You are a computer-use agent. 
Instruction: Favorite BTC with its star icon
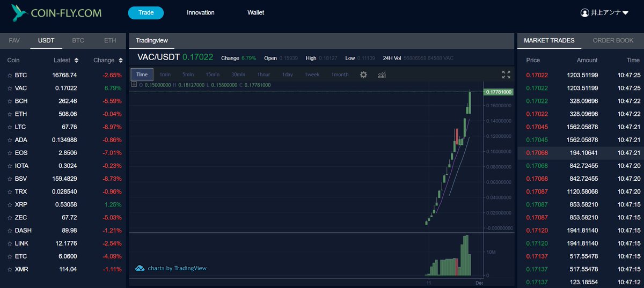(x=10, y=76)
